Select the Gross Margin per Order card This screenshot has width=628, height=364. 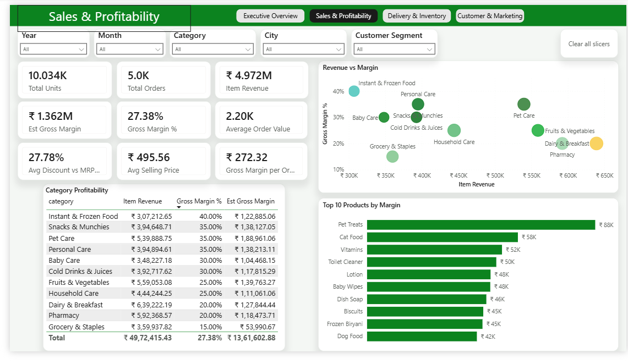tap(261, 162)
